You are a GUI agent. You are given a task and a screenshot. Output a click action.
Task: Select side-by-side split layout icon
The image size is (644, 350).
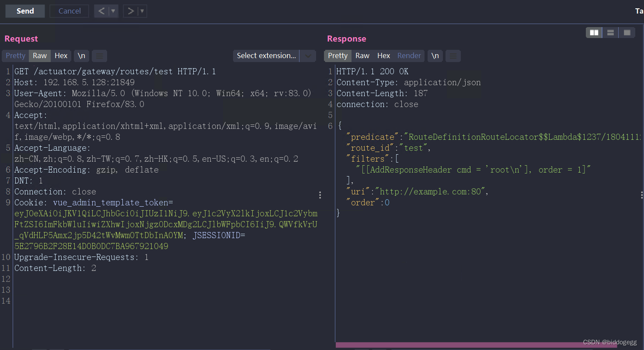point(594,32)
